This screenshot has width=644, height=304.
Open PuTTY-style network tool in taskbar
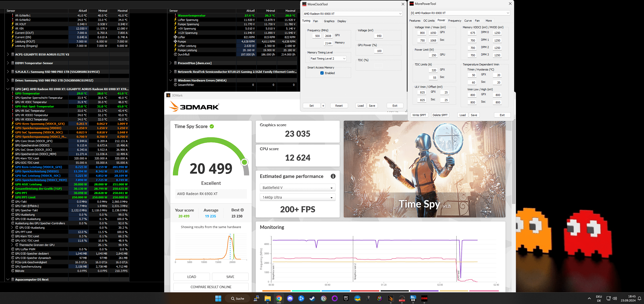point(256,298)
